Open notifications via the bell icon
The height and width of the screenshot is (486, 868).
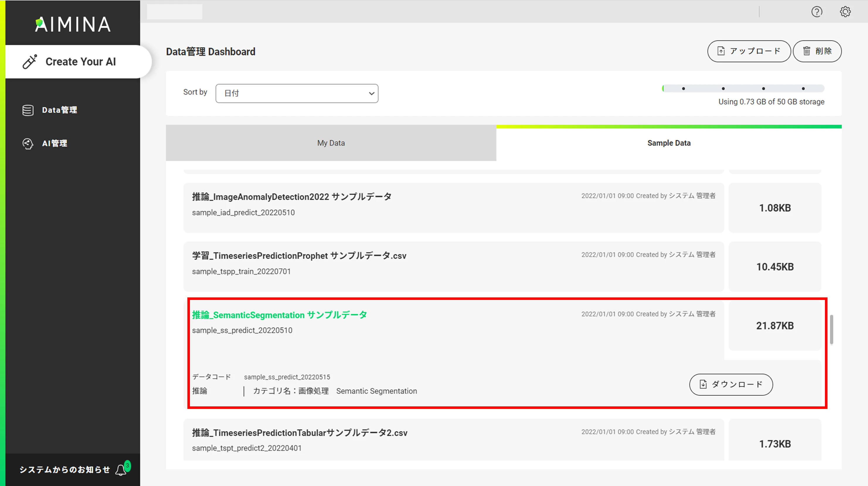(121, 470)
